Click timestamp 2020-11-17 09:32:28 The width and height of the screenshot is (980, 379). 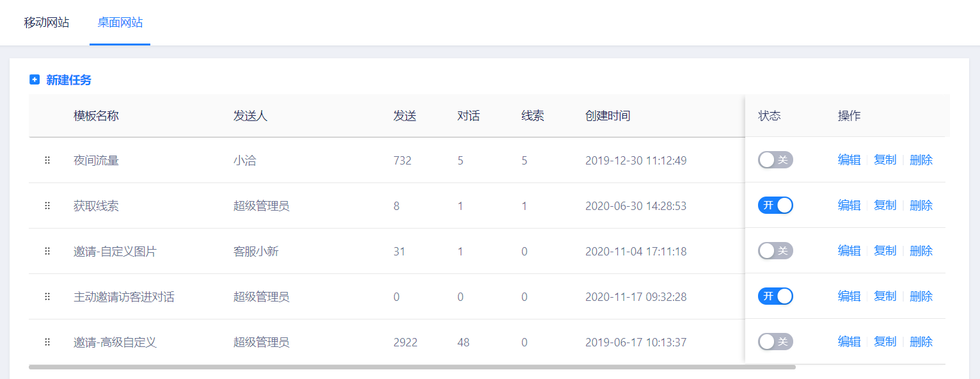click(x=636, y=297)
